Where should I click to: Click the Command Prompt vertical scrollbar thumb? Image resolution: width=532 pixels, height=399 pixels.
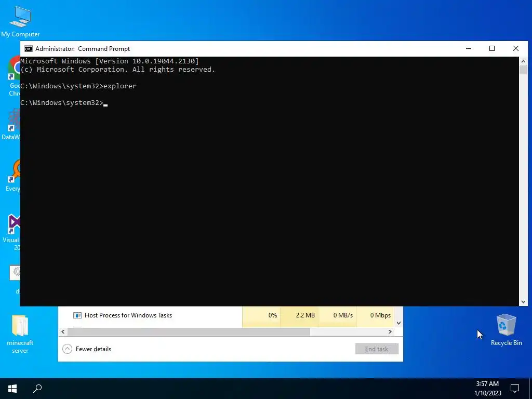(523, 70)
